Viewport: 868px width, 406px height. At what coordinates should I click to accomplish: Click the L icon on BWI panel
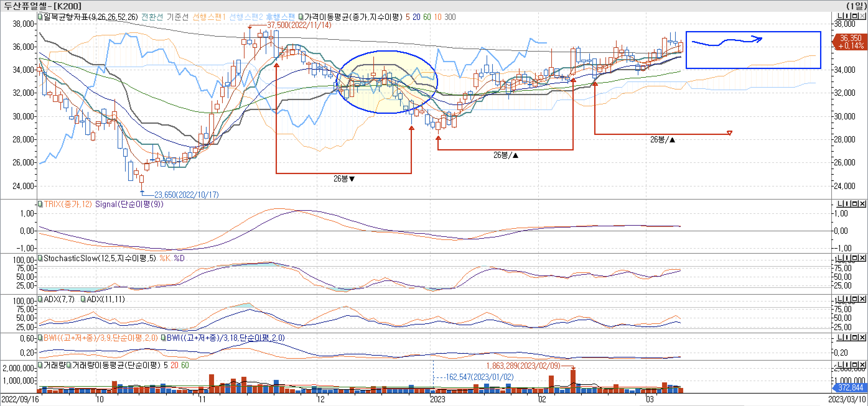pos(840,337)
